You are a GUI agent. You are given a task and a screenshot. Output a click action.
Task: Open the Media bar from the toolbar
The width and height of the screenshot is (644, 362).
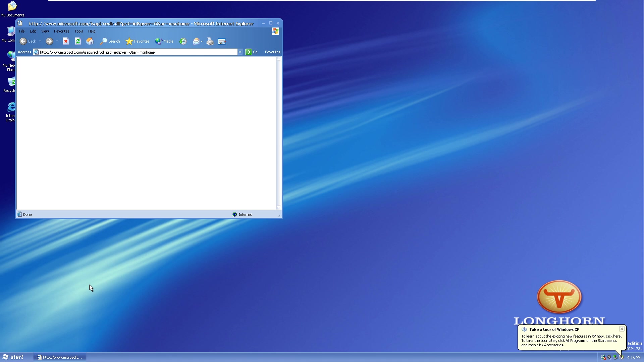164,41
